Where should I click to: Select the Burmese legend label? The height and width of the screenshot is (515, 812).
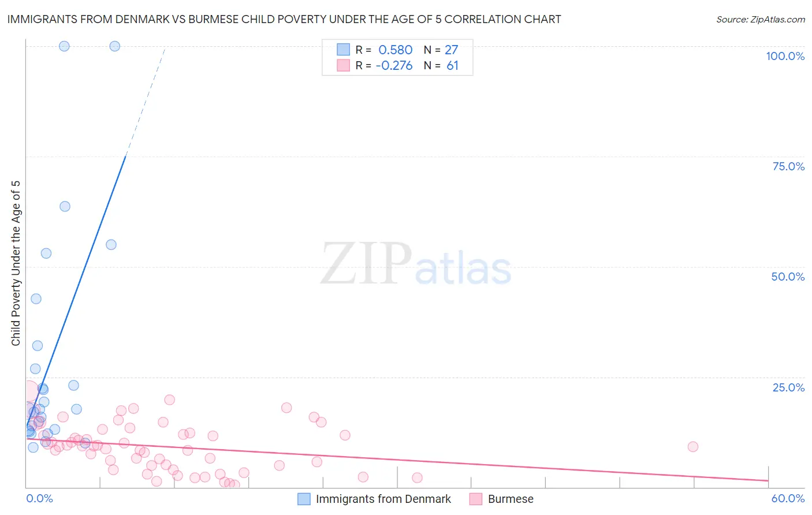point(511,499)
